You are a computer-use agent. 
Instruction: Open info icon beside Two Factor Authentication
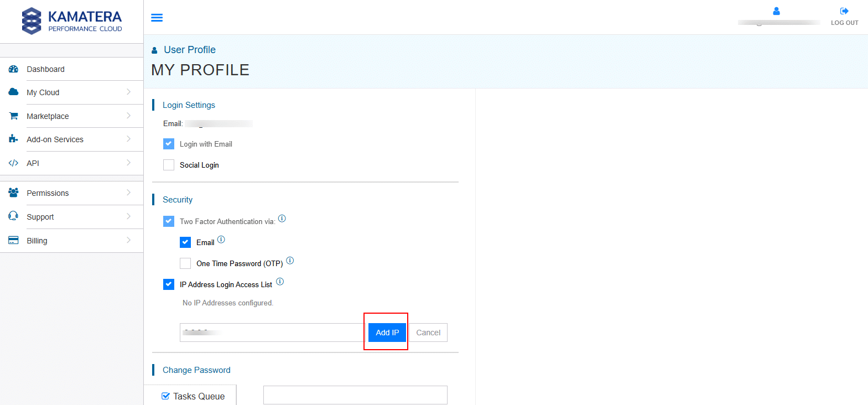(x=282, y=219)
